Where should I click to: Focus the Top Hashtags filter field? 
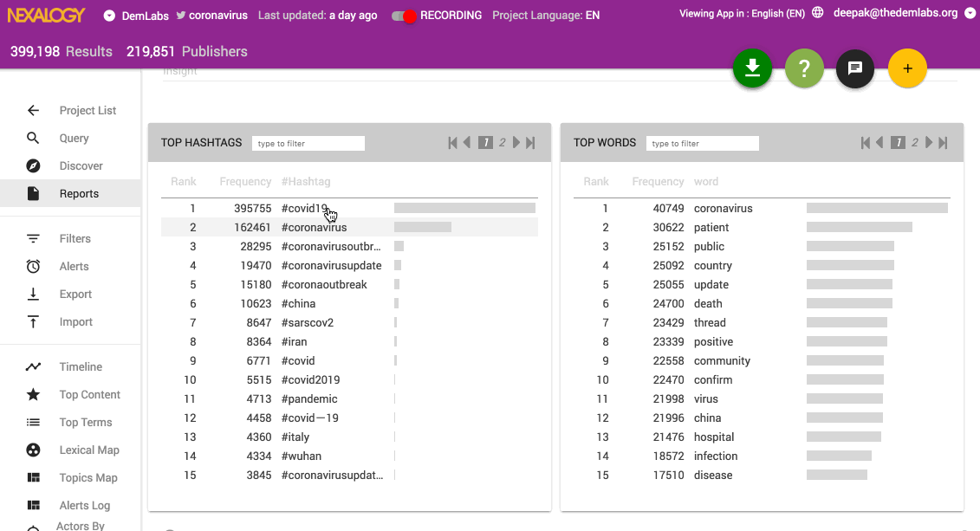click(x=308, y=143)
